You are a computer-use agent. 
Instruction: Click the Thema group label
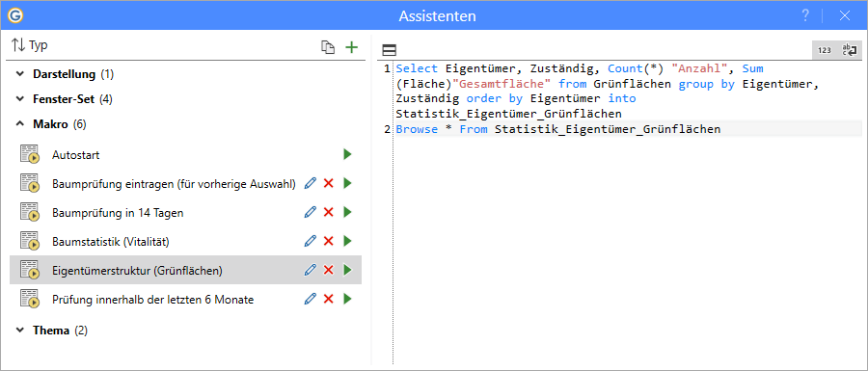pos(51,331)
